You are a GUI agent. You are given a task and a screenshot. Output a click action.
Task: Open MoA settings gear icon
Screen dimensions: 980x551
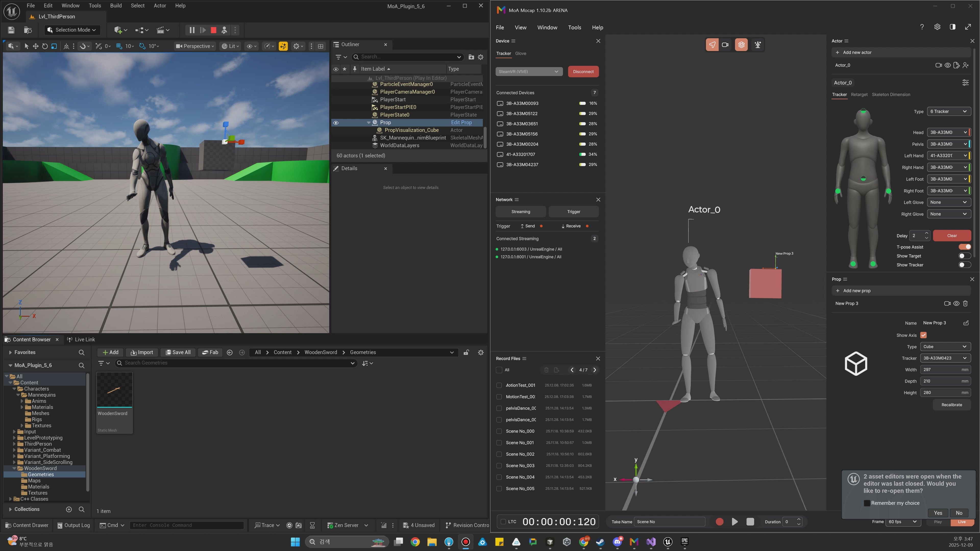point(937,27)
